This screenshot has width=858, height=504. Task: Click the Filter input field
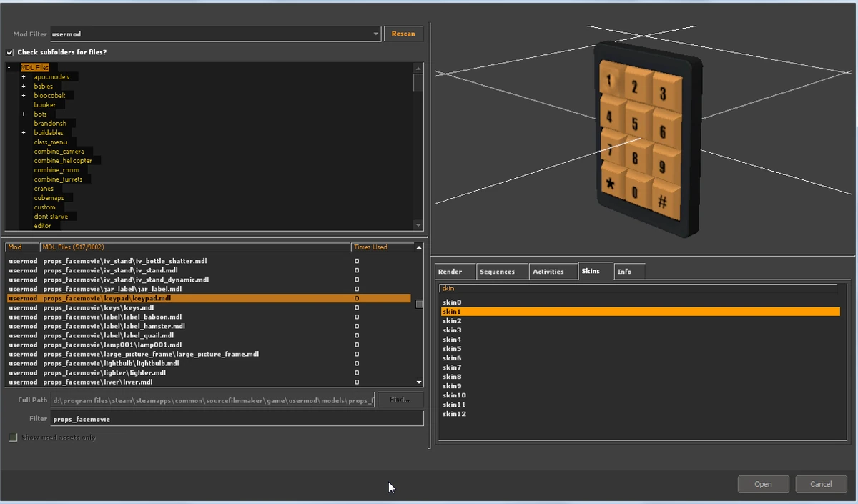[214, 418]
